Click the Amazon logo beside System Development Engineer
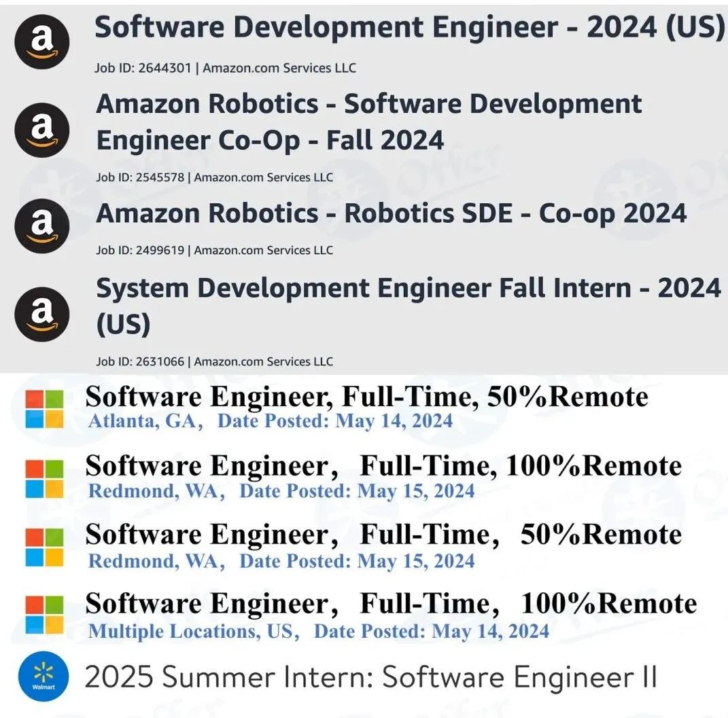Image resolution: width=728 pixels, height=718 pixels. pyautogui.click(x=42, y=314)
